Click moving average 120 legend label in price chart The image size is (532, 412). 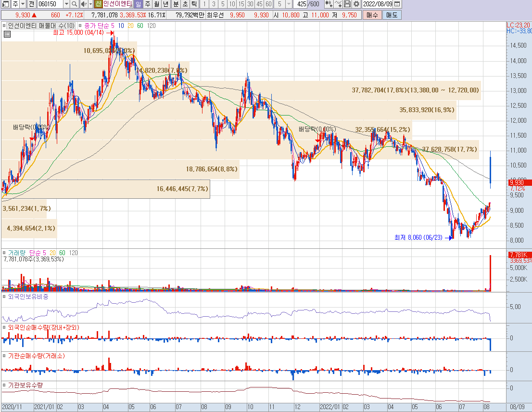tap(152, 26)
